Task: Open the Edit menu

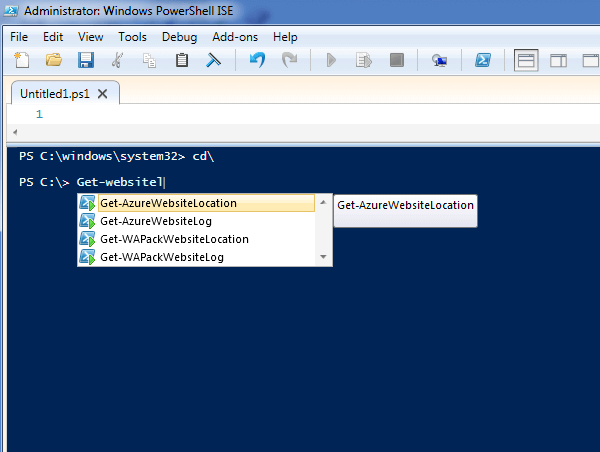Action: [x=53, y=37]
